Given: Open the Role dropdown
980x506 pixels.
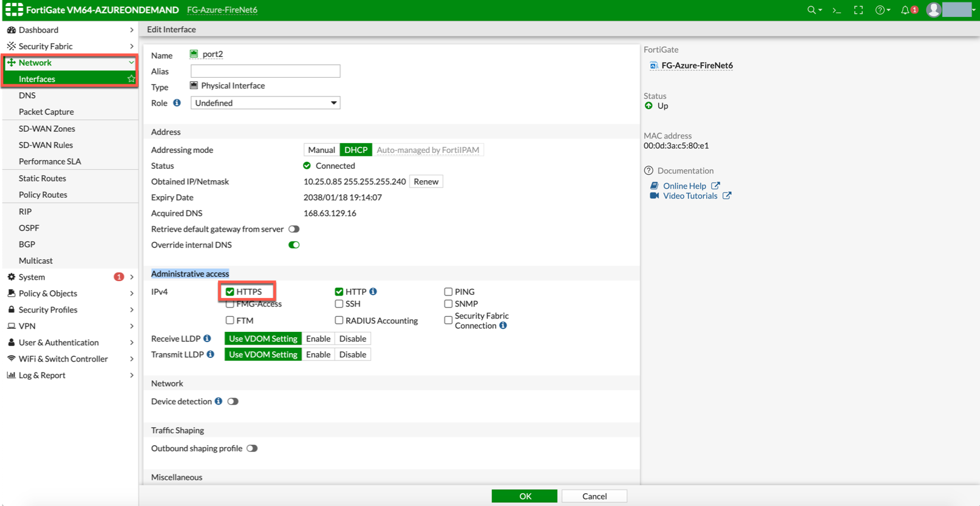Looking at the screenshot, I should click(x=265, y=103).
